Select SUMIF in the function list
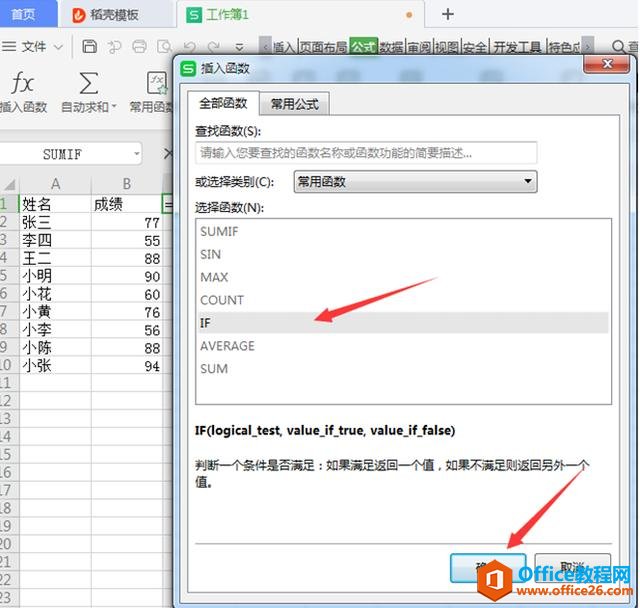This screenshot has height=608, width=640. [402, 231]
